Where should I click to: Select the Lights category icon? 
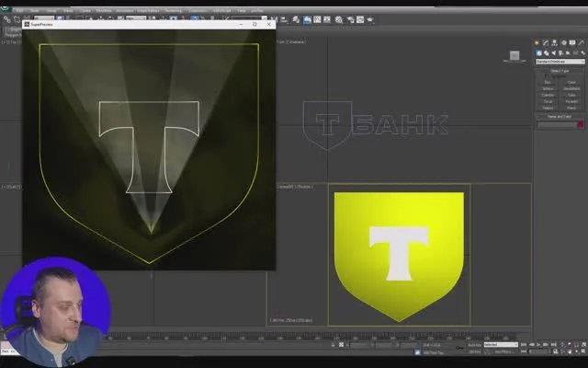553,53
